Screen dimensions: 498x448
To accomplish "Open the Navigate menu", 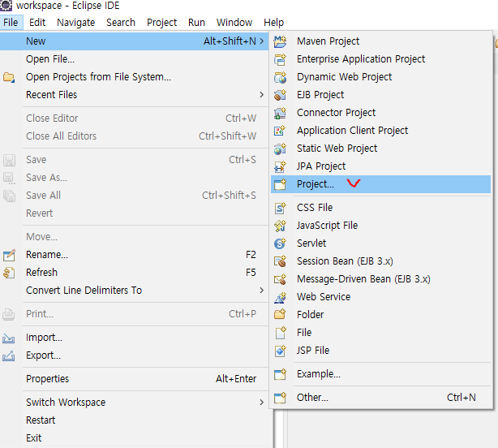I will (x=76, y=23).
